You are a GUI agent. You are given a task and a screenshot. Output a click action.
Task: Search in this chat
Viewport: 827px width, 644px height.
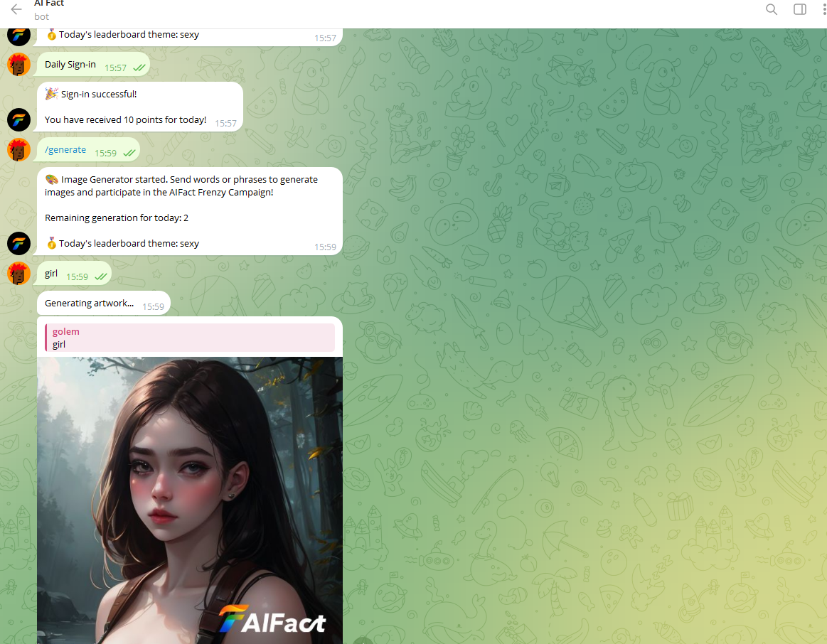771,9
